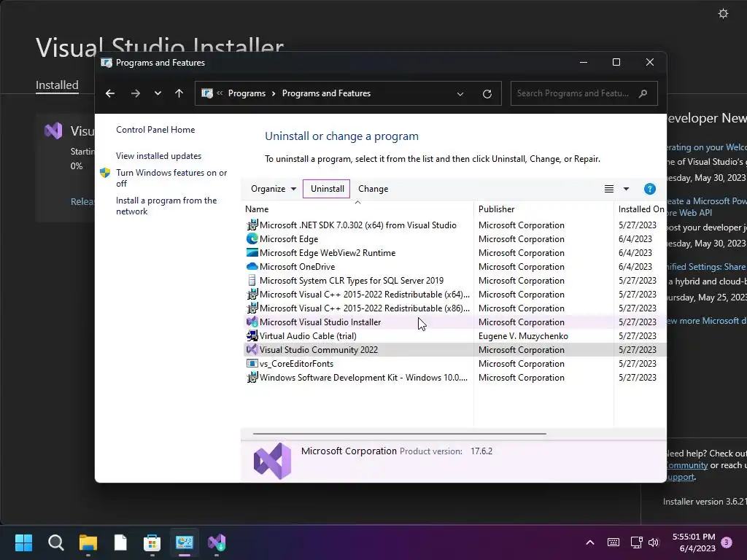The height and width of the screenshot is (560, 747).
Task: Click the magnifier icon in the search box
Action: (x=643, y=93)
